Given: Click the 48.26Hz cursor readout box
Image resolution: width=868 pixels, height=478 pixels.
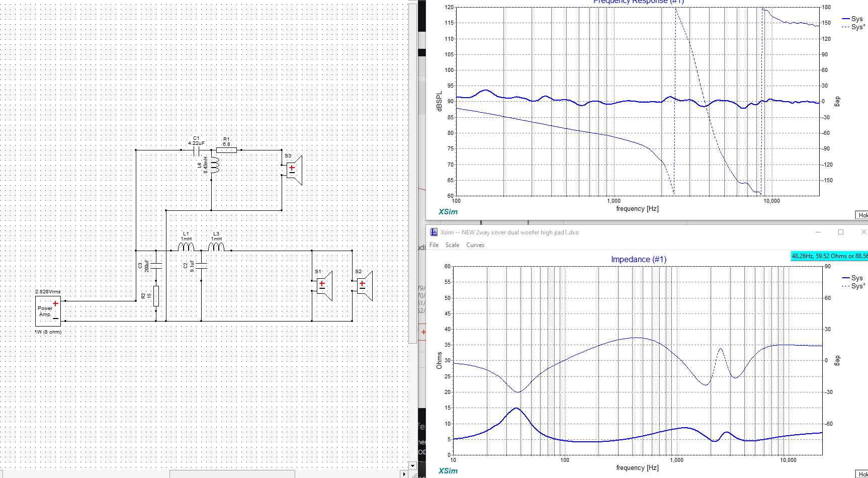Looking at the screenshot, I should coord(829,256).
